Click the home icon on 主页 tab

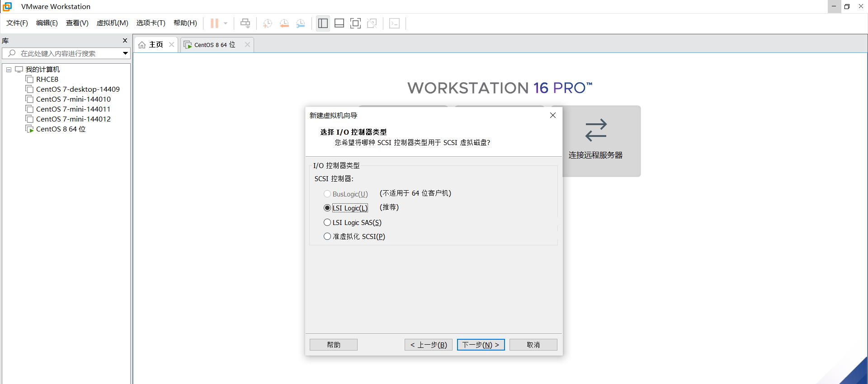142,45
